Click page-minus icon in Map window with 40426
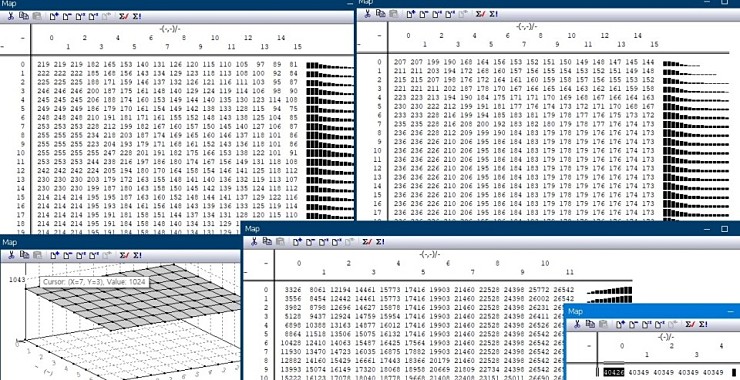 point(633,324)
